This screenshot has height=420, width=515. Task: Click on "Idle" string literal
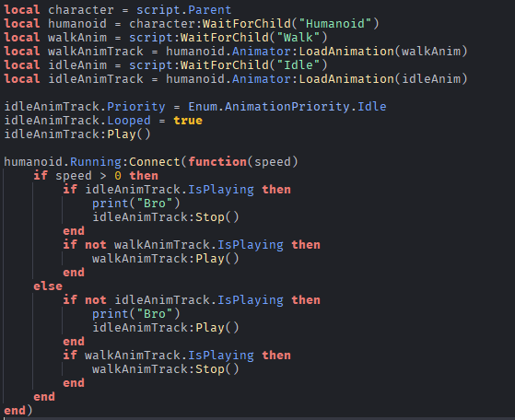click(298, 65)
